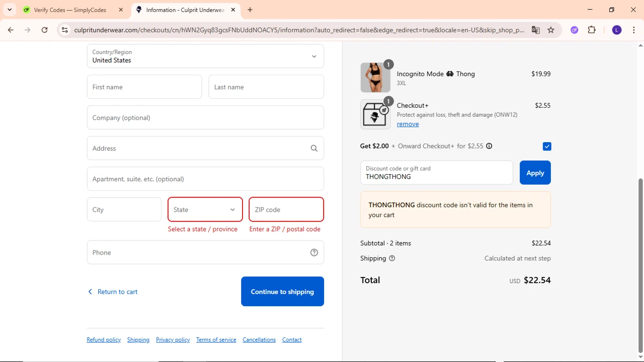
Task: Focus the First name field
Action: click(x=144, y=87)
